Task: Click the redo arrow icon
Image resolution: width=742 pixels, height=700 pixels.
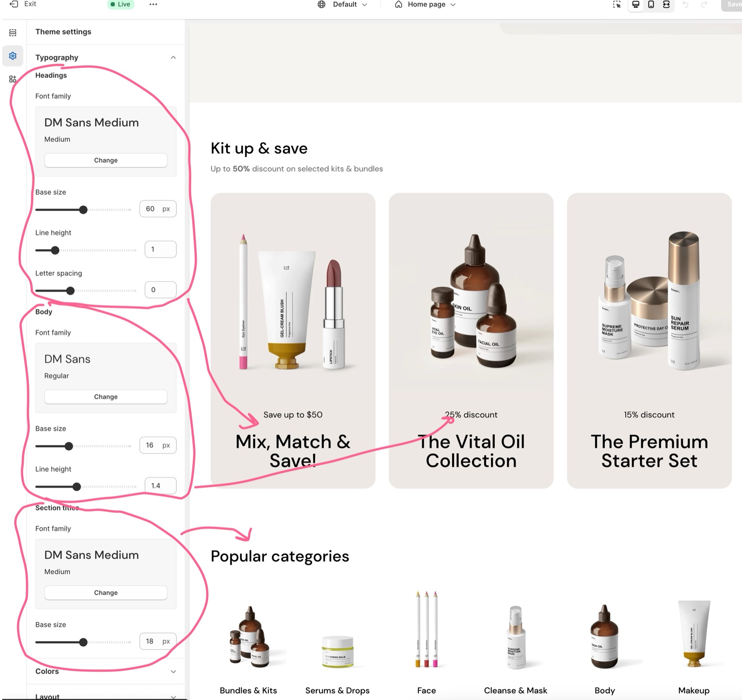Action: 704,5
